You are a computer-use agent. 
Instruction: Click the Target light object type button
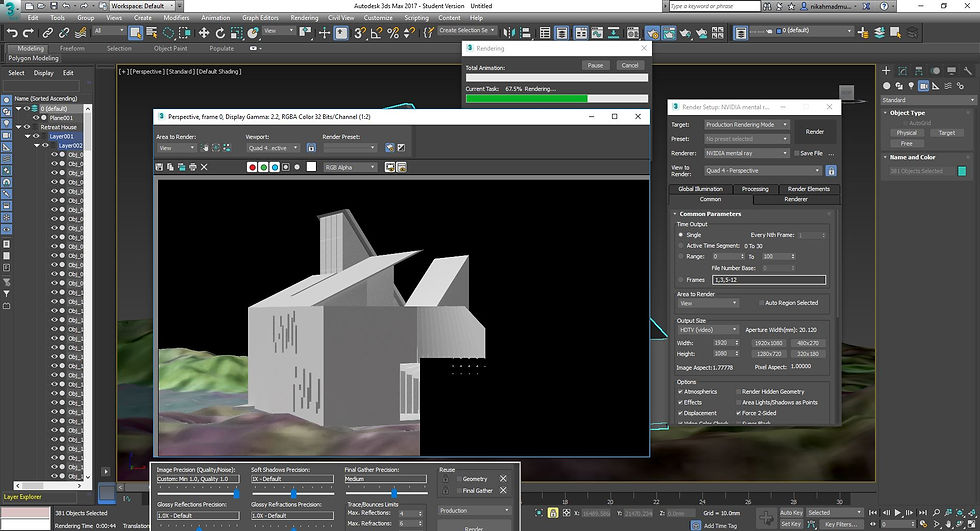pyautogui.click(x=946, y=132)
